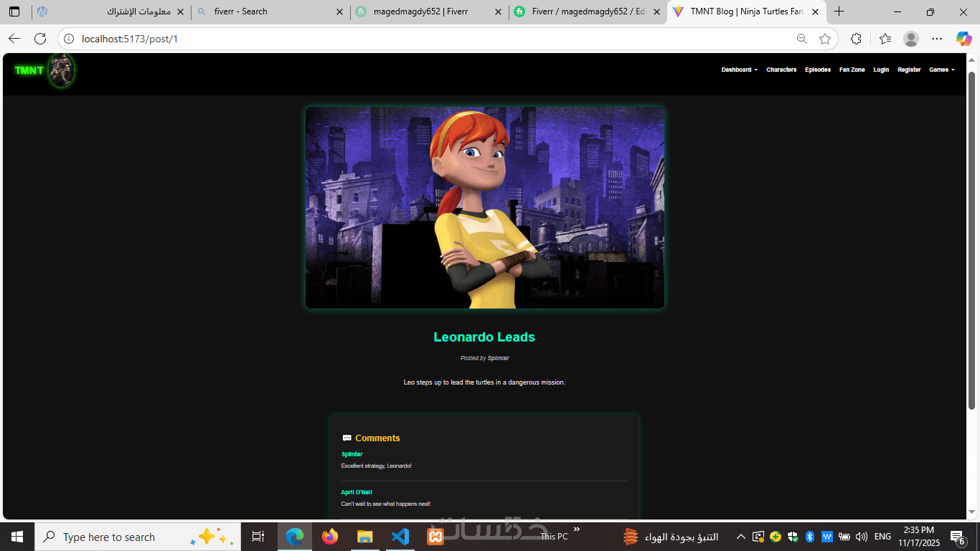Expand the Games dropdown menu

tap(942, 70)
